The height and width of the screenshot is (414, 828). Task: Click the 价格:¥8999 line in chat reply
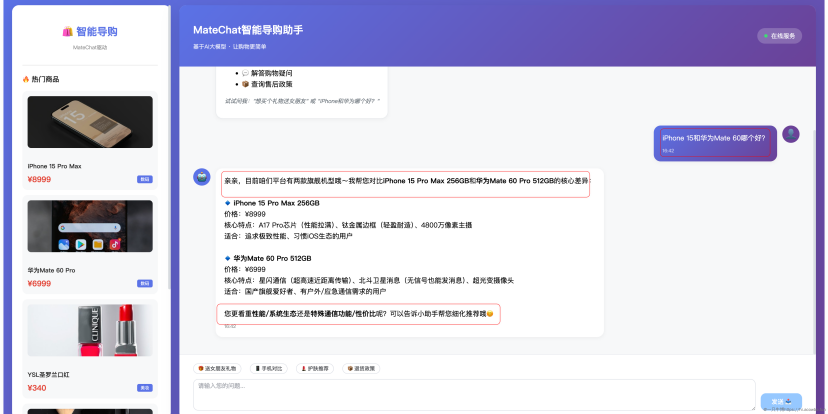coord(245,214)
